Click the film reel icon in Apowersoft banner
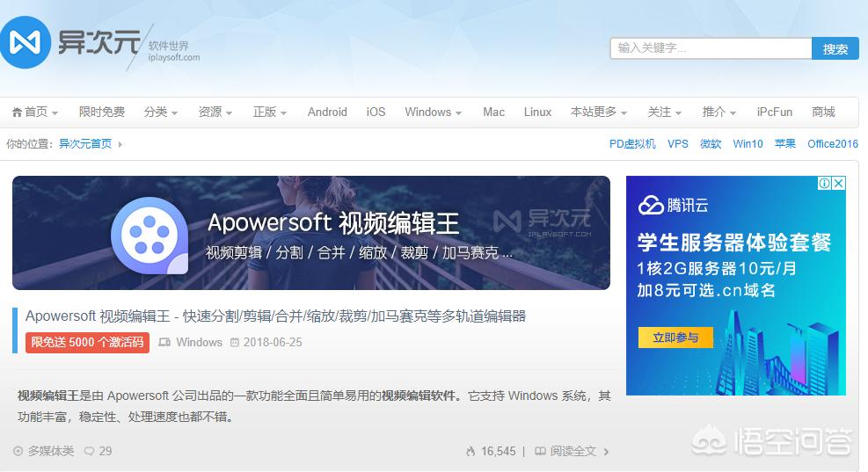The height and width of the screenshot is (472, 868). coord(150,236)
